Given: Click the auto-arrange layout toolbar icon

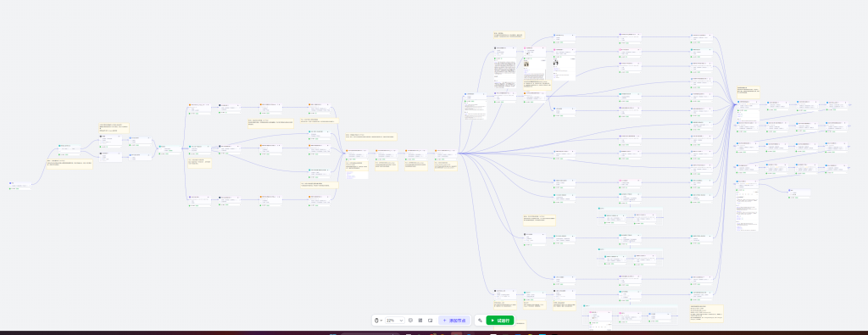Looking at the screenshot, I should point(420,320).
